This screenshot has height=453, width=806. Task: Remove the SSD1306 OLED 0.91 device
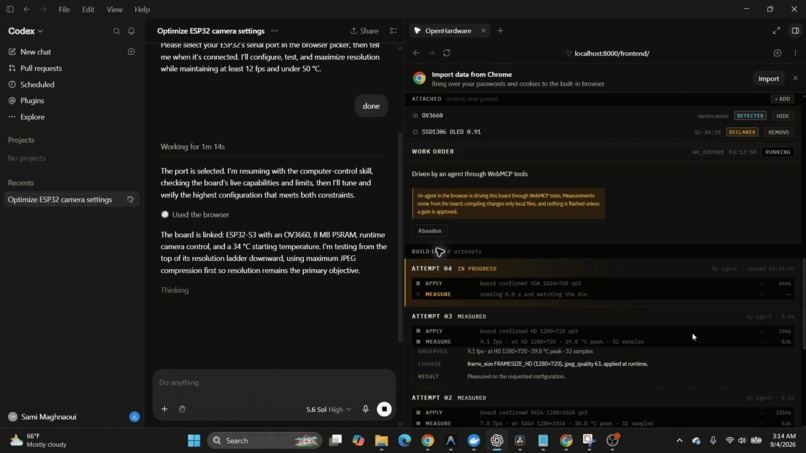779,132
